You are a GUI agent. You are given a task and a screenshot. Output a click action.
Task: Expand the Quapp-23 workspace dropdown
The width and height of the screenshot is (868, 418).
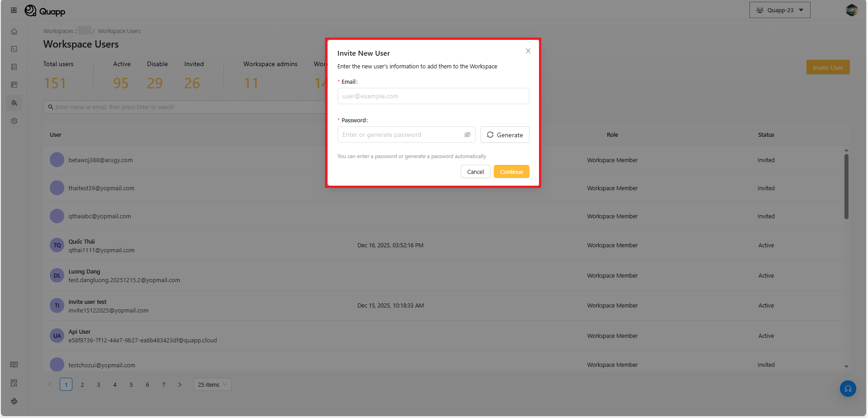[x=779, y=10]
